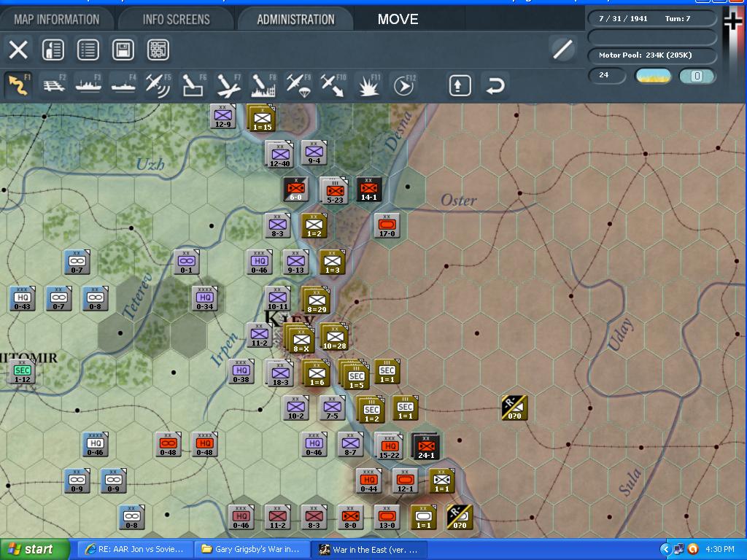Select the purple infantry unit 18-3
The height and width of the screenshot is (560, 747).
click(x=280, y=373)
